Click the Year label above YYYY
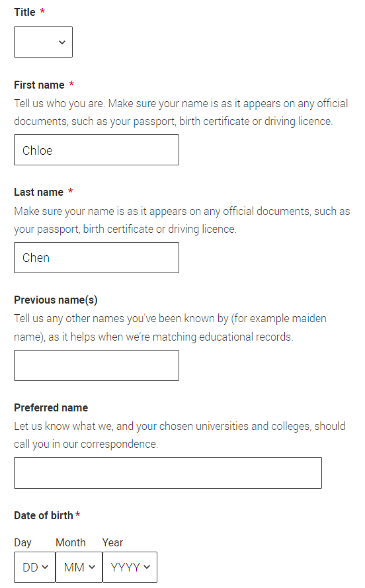 113,542
